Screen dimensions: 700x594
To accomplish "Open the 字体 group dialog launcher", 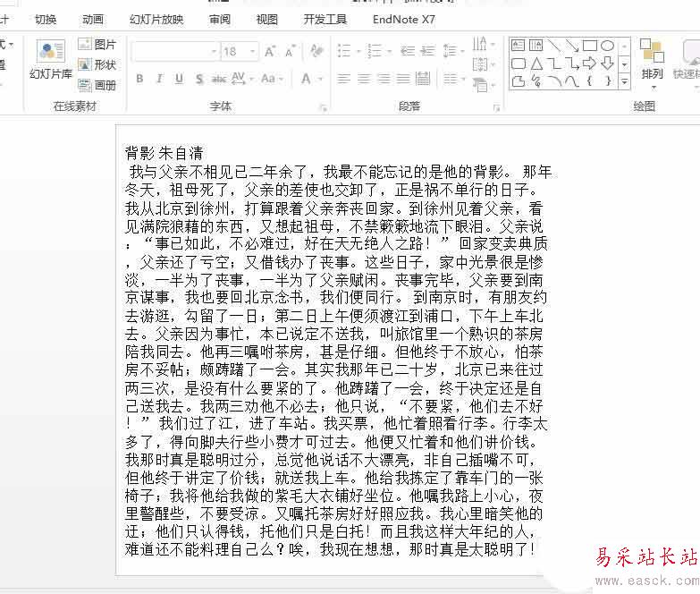I will coord(324,107).
